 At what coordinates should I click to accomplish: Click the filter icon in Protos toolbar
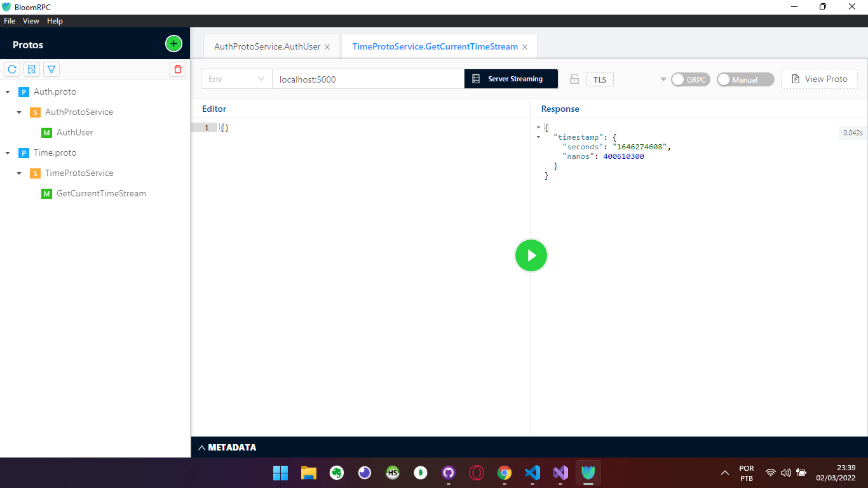pos(51,69)
